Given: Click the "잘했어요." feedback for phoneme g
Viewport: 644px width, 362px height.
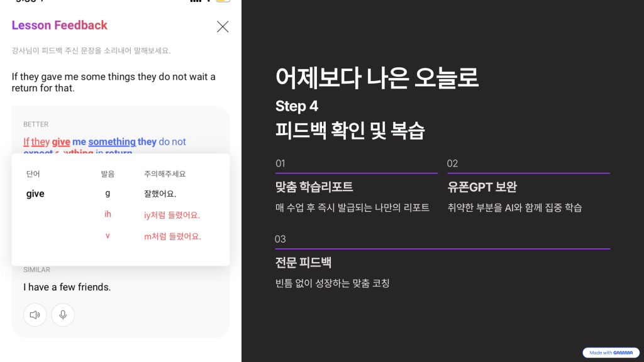Looking at the screenshot, I should (x=160, y=194).
